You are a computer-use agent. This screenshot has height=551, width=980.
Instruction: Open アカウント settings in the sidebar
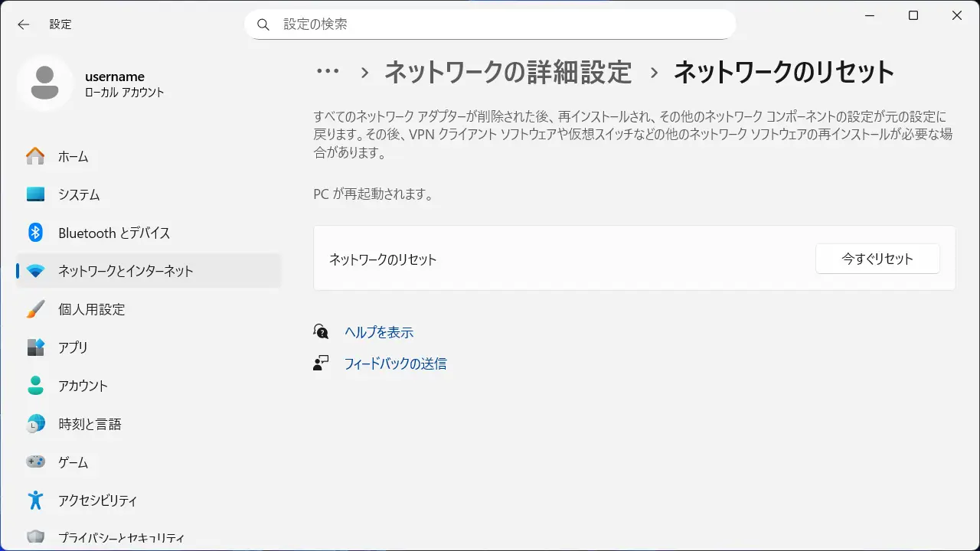click(83, 386)
